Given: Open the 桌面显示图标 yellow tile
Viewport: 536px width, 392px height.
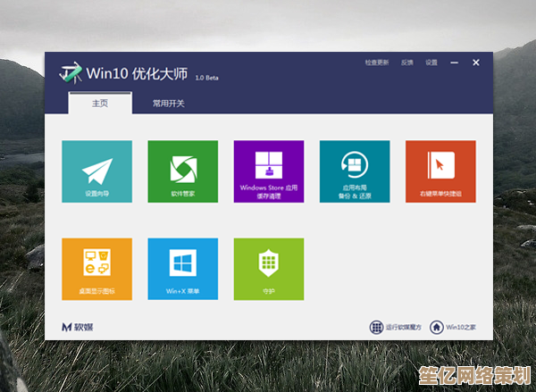Looking at the screenshot, I should click(x=97, y=269).
